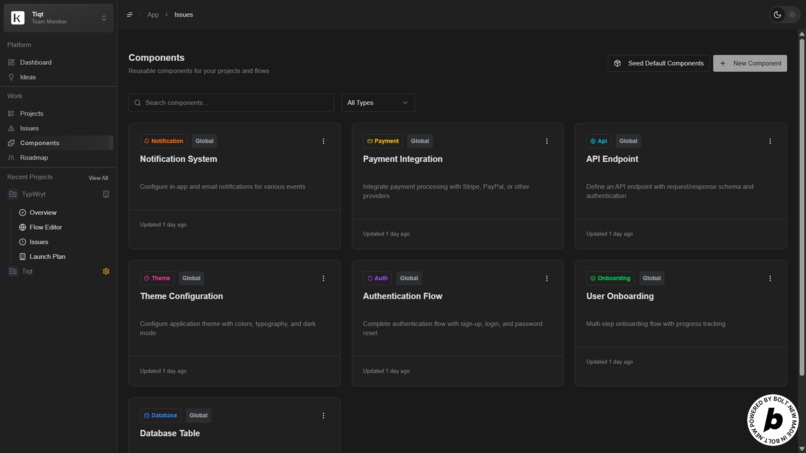The height and width of the screenshot is (453, 806).
Task: Open the Authentication Flow card title
Action: click(402, 296)
